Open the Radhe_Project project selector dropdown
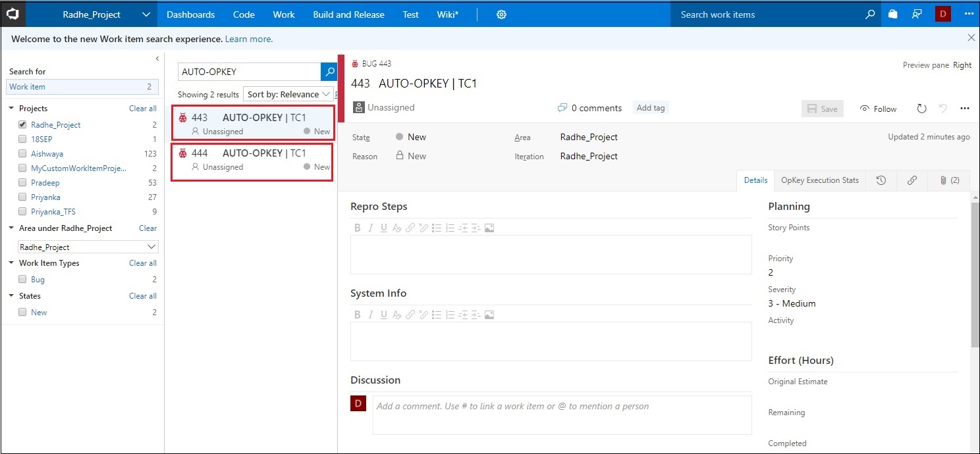Viewport: 980px width, 454px height. (x=146, y=14)
